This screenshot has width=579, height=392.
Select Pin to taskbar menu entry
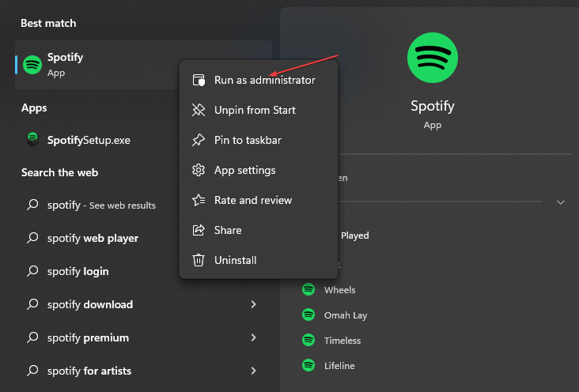pos(259,140)
